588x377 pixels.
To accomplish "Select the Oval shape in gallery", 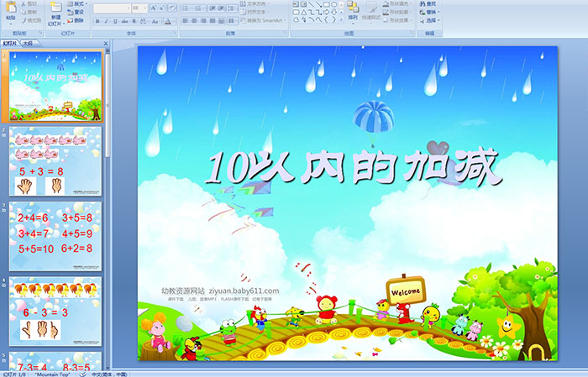I will [333, 4].
